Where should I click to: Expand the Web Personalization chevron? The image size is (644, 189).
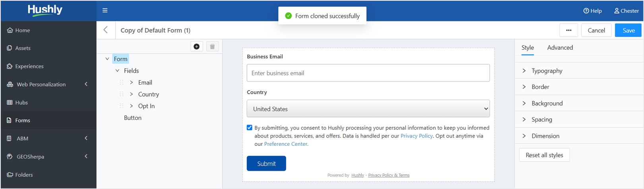pos(86,84)
